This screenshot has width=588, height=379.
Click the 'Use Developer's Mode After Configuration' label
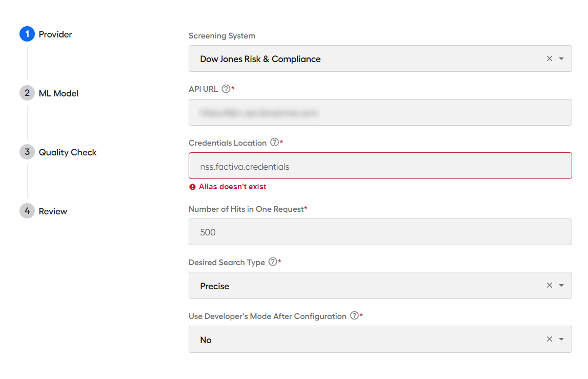pos(268,316)
